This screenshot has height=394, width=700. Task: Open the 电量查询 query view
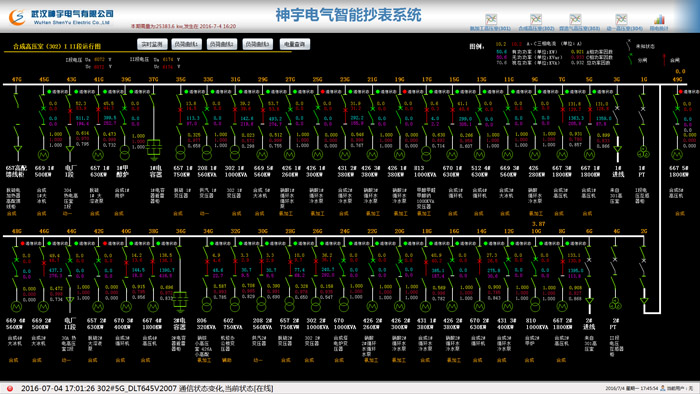pos(294,44)
